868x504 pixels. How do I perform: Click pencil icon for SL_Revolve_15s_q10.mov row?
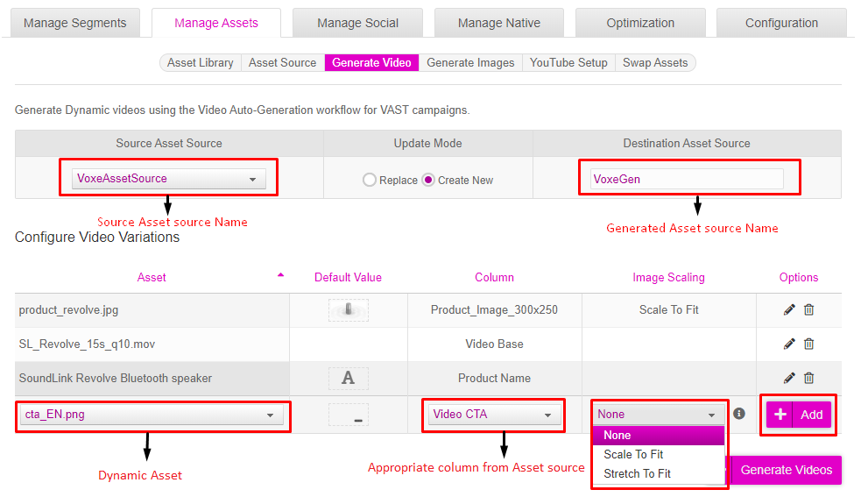tap(789, 344)
